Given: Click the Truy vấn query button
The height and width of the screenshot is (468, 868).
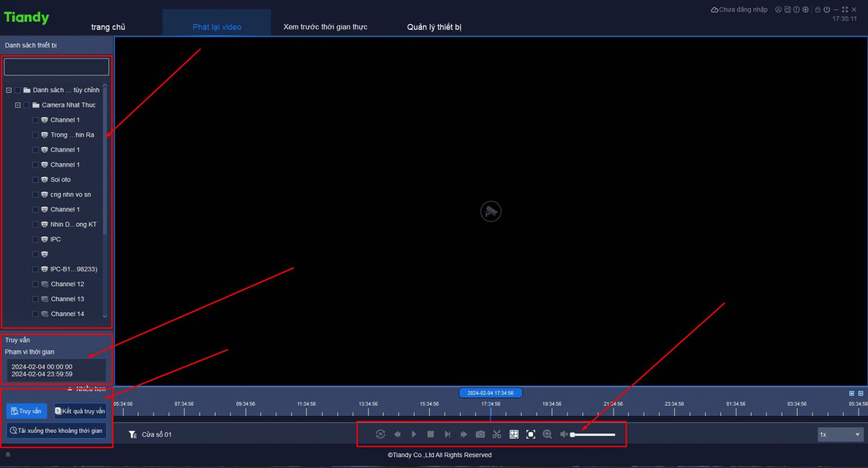Looking at the screenshot, I should click(27, 411).
